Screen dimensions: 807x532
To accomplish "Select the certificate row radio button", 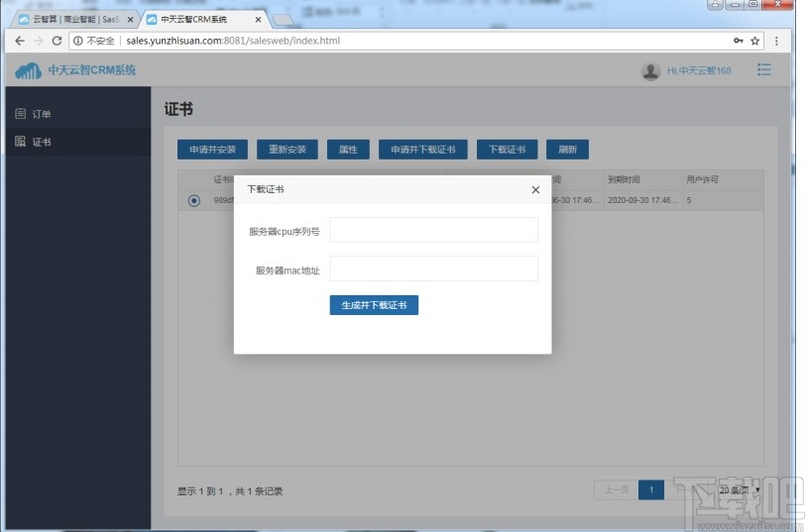I will 194,201.
